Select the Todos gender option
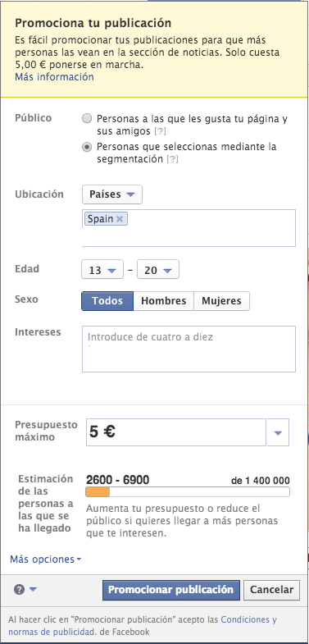 [107, 301]
